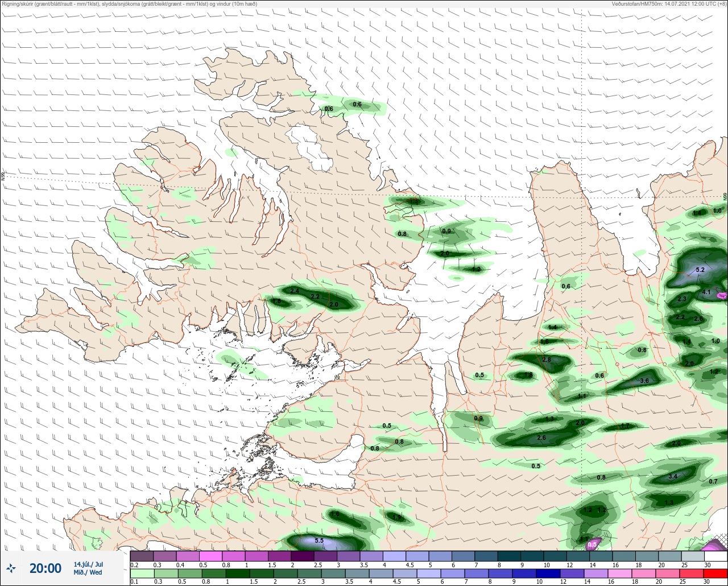Click the map title text beginning Rigning/skúrir
Viewport: 728px width, 586px height.
[129, 4]
